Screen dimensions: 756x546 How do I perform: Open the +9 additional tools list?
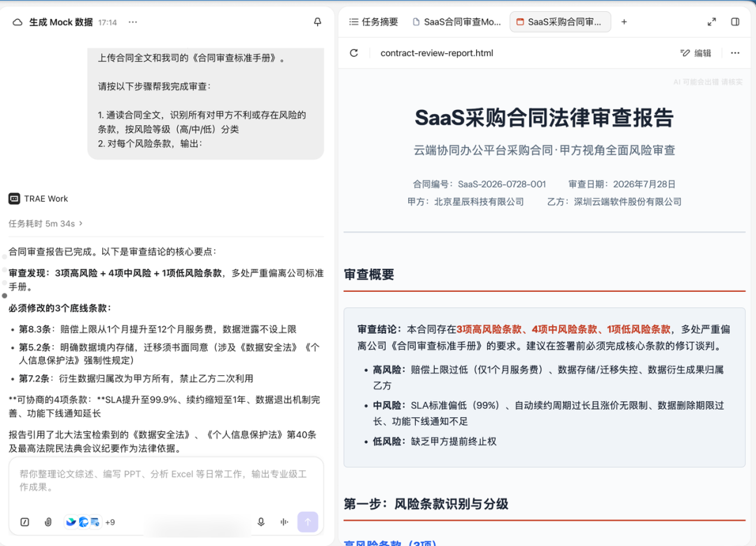pos(110,522)
